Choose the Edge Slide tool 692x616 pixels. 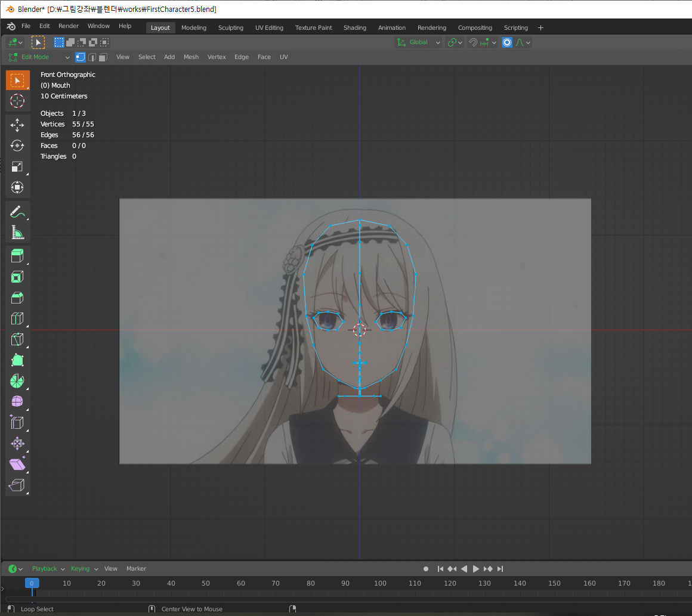click(18, 422)
